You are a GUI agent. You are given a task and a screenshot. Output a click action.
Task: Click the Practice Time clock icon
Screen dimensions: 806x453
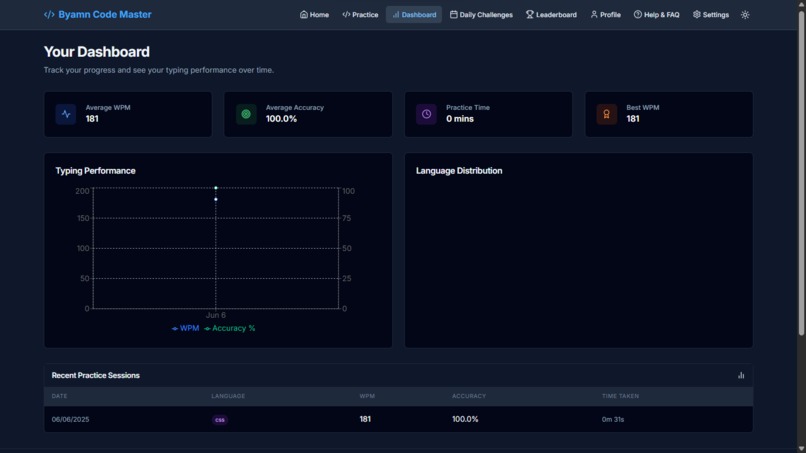pos(427,114)
